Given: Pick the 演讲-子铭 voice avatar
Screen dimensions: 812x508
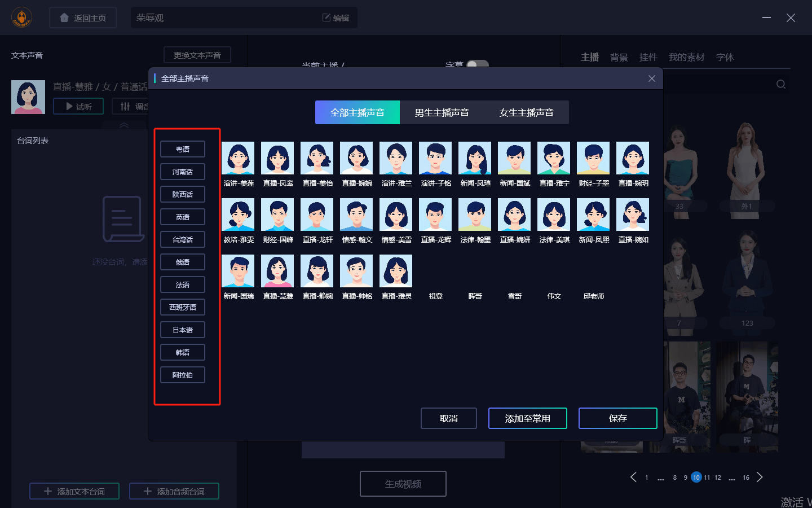Looking at the screenshot, I should [435, 159].
